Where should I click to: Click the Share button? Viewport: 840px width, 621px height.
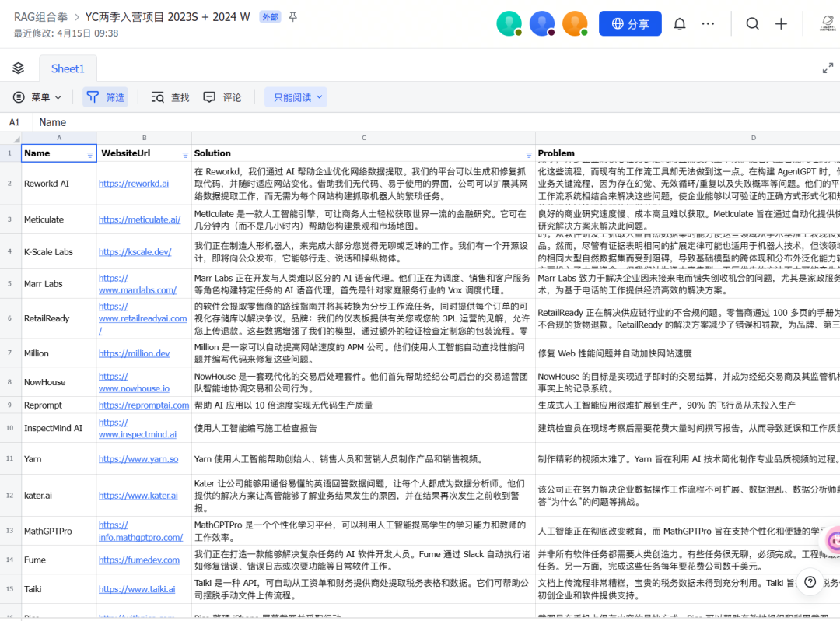click(630, 23)
